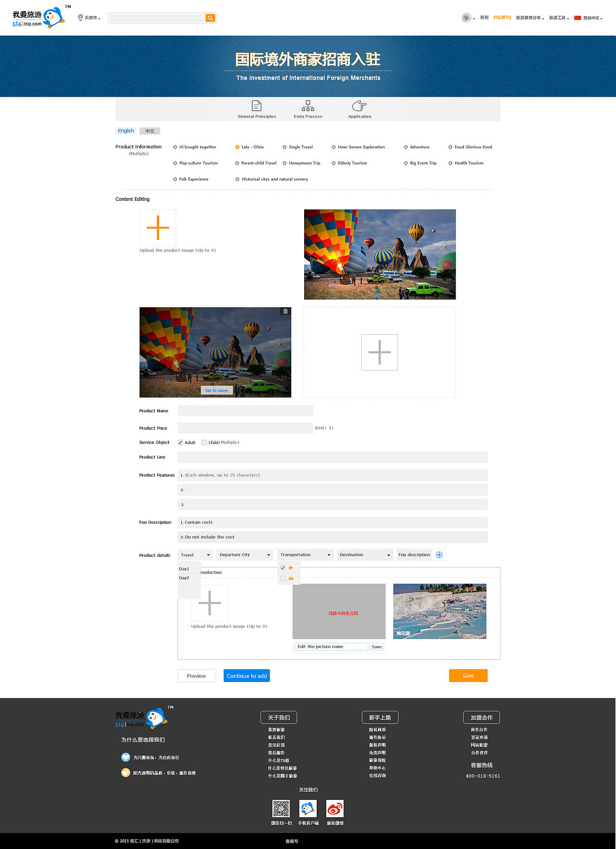Open the 关于我们 footer button
This screenshot has height=849, width=616.
click(x=279, y=717)
